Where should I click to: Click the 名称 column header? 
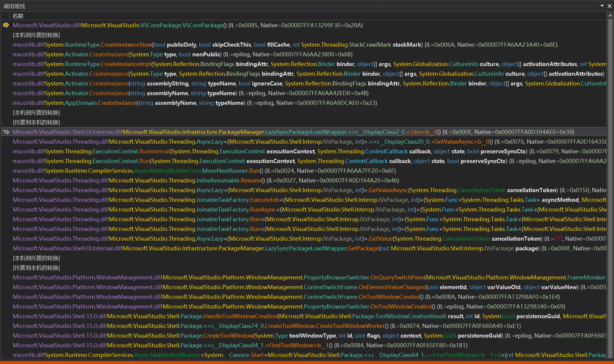18,16
